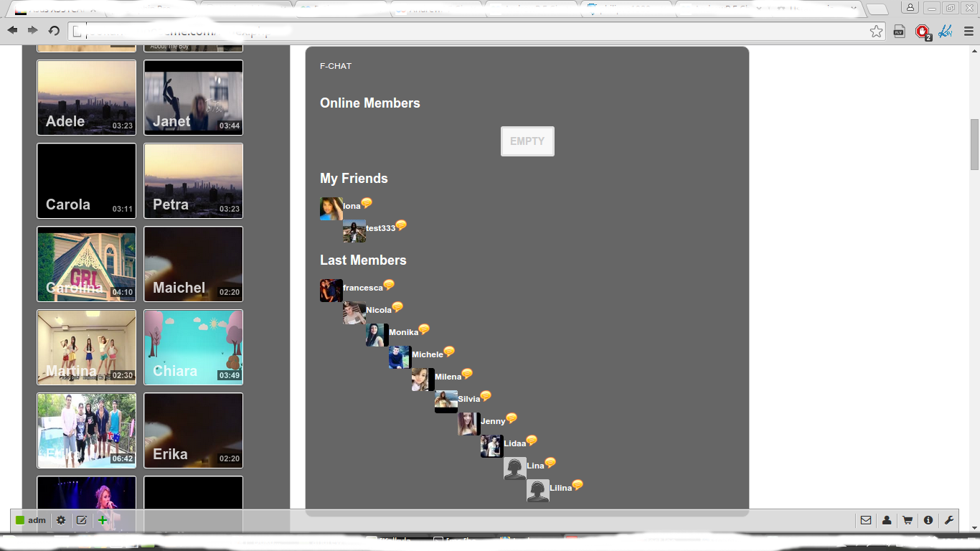Click the Chrome user profile button

pos(910,8)
